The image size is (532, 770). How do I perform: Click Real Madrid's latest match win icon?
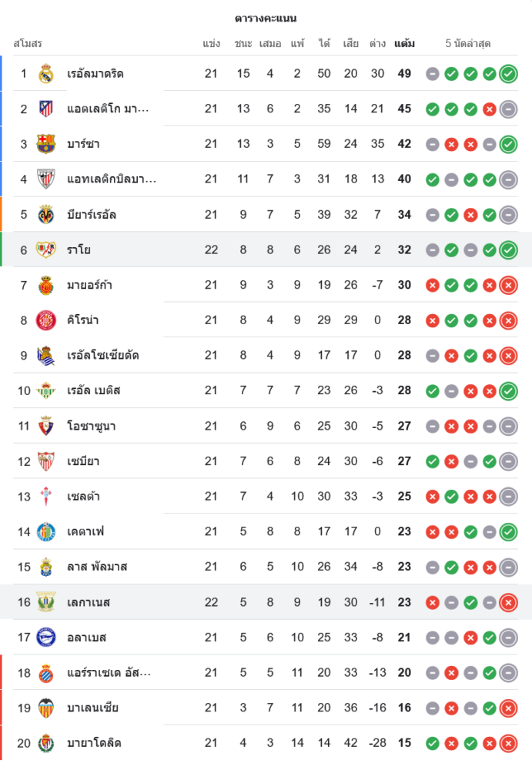[x=508, y=74]
